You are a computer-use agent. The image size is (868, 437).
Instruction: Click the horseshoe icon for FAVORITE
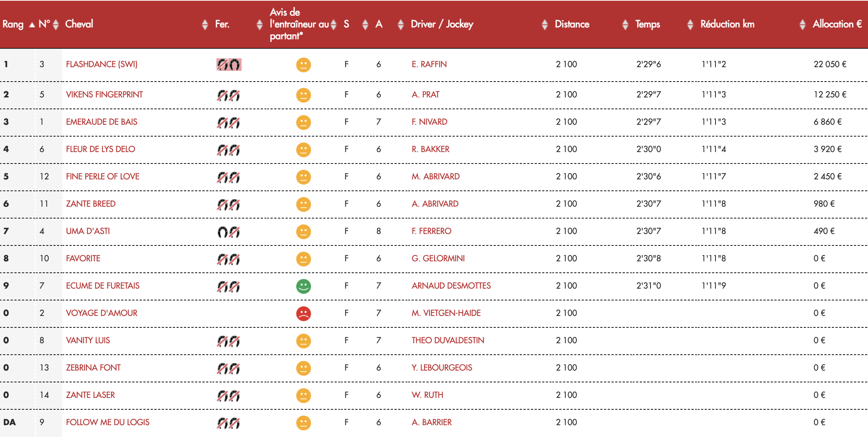(x=229, y=259)
